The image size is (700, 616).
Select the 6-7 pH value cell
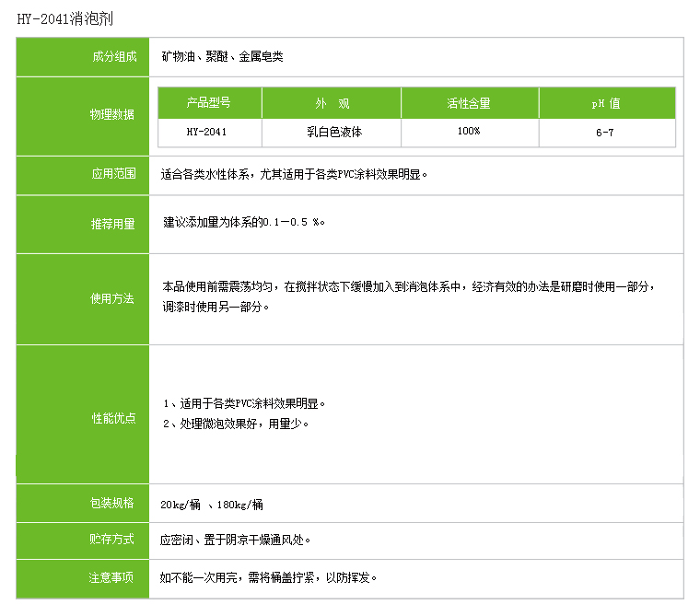tap(606, 132)
